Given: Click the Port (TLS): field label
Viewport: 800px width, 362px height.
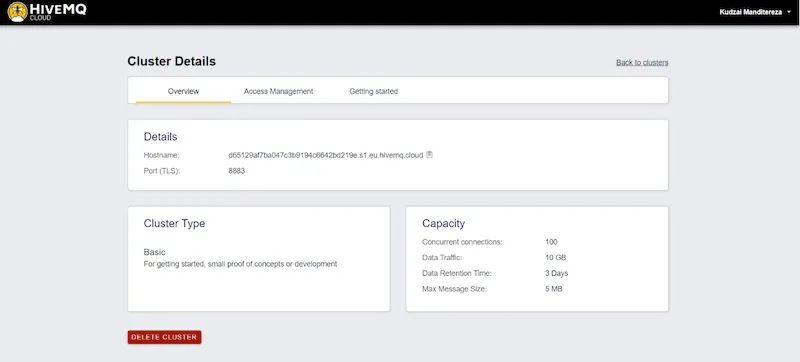Looking at the screenshot, I should [162, 171].
